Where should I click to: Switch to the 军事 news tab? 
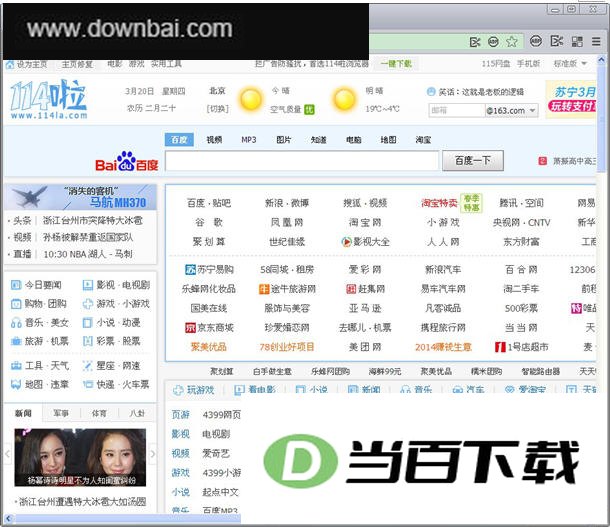pyautogui.click(x=61, y=413)
